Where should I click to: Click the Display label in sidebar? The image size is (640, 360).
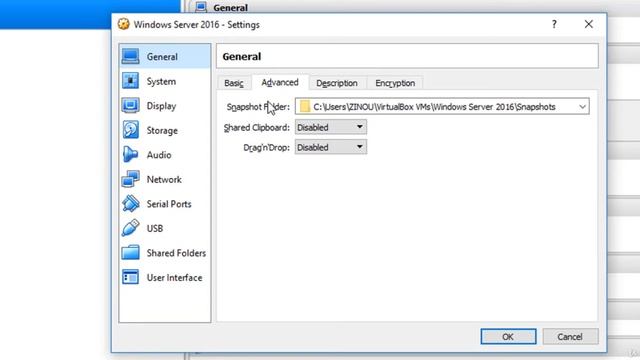[161, 106]
